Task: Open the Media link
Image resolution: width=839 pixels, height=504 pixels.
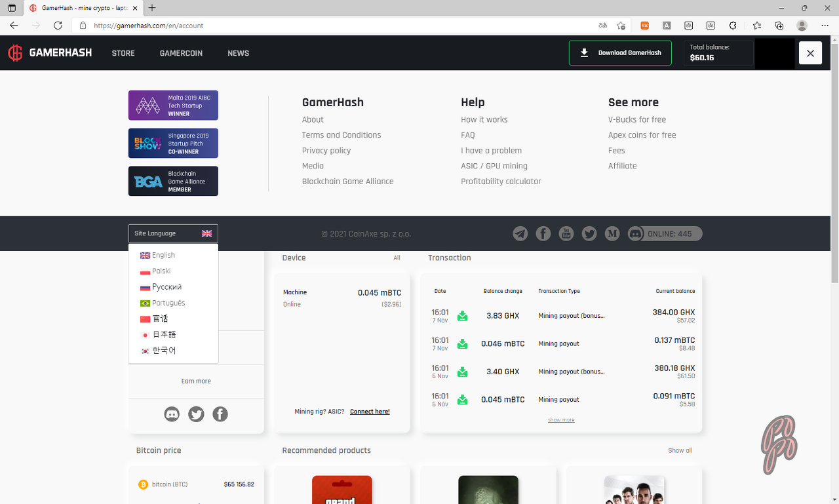Action: click(x=313, y=166)
